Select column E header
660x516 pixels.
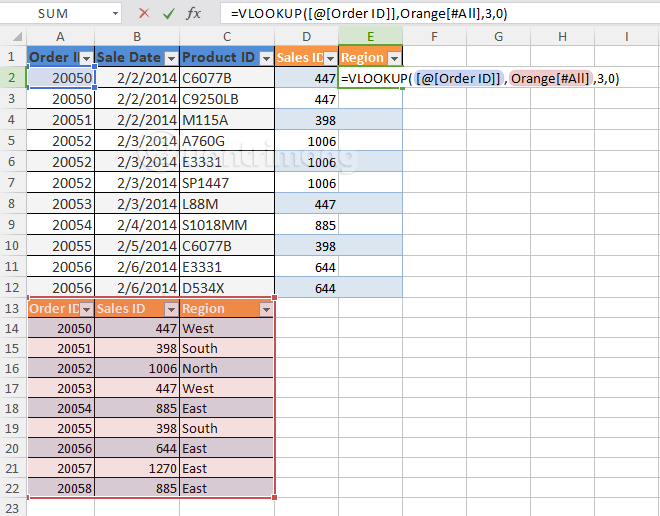coord(370,37)
